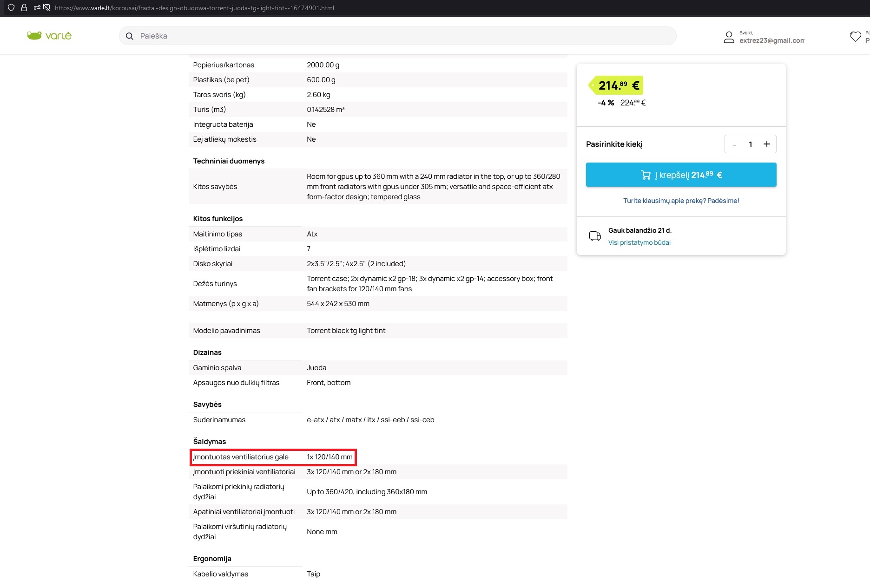Click 'Ne' value in Integruota baterija row
The height and width of the screenshot is (588, 870).
click(311, 124)
